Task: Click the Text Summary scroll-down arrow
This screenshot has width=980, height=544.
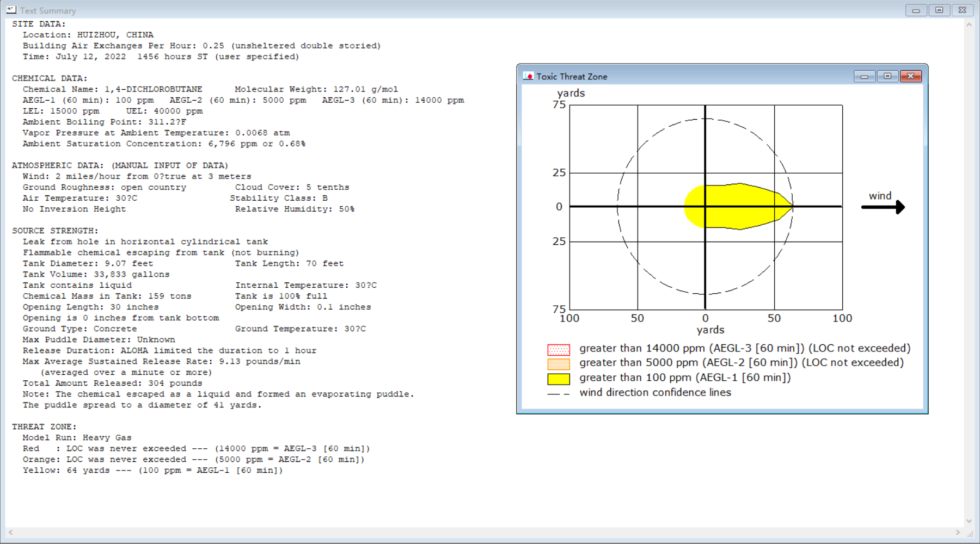Action: [x=969, y=521]
